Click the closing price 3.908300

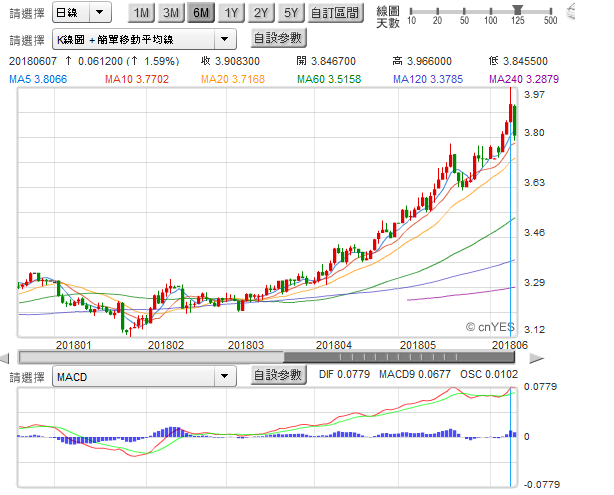[x=237, y=61]
